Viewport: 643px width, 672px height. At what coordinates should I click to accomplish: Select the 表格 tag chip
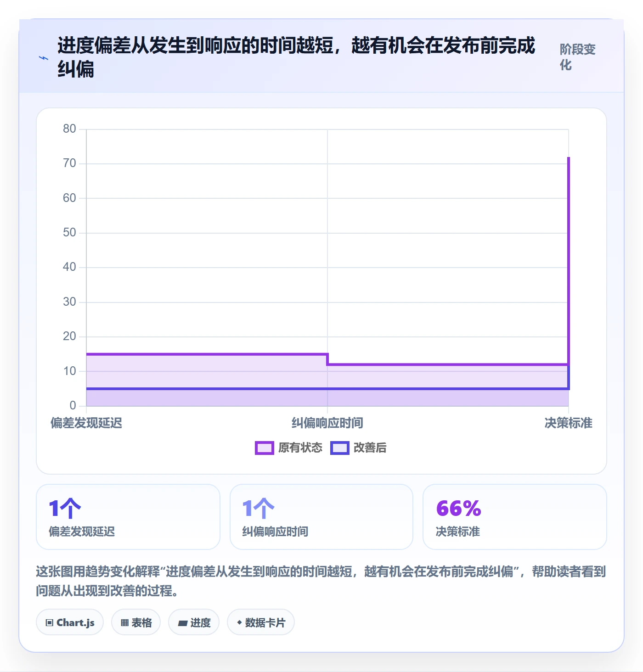click(136, 622)
